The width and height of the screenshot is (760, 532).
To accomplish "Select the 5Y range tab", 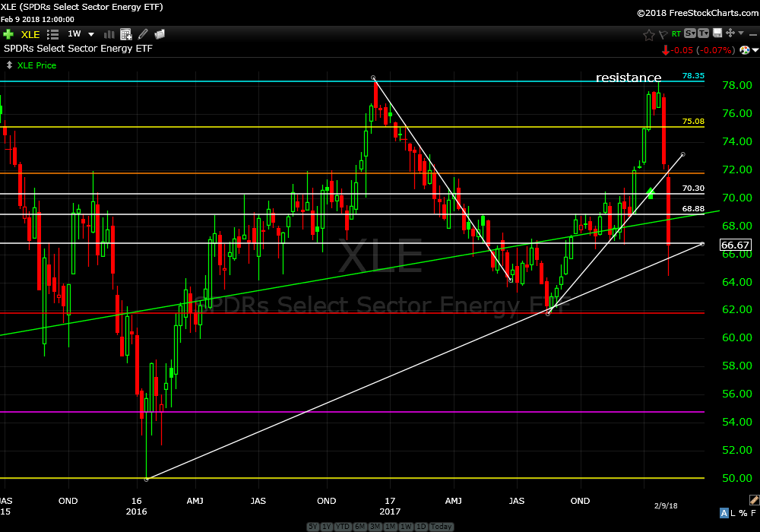I will [x=312, y=527].
